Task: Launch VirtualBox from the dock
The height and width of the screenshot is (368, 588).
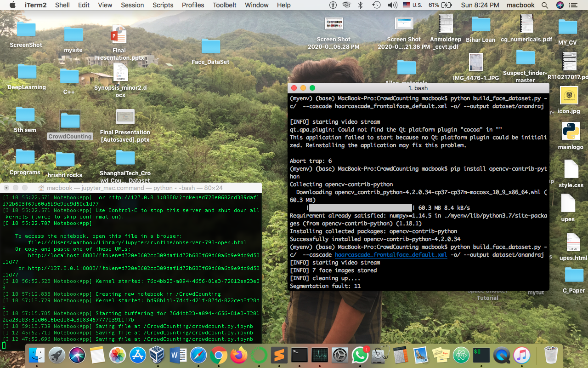Action: (158, 355)
